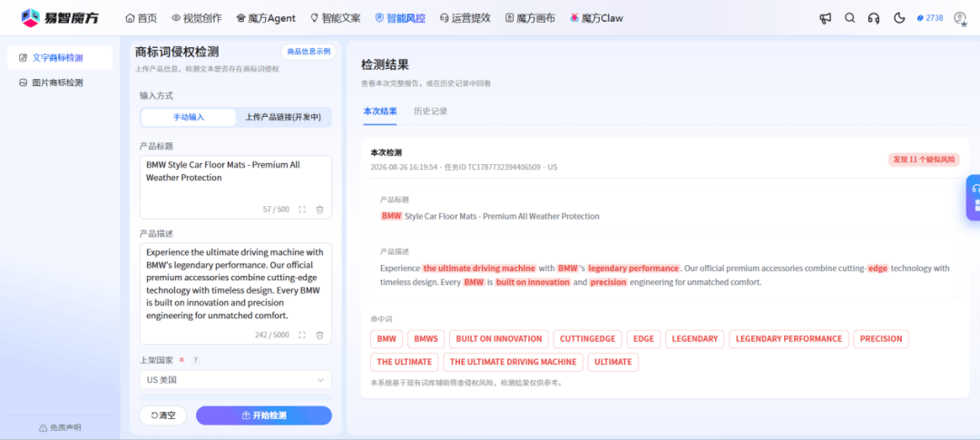This screenshot has width=980, height=440.
Task: Click the 57 / 500 character counter
Action: pyautogui.click(x=276, y=210)
